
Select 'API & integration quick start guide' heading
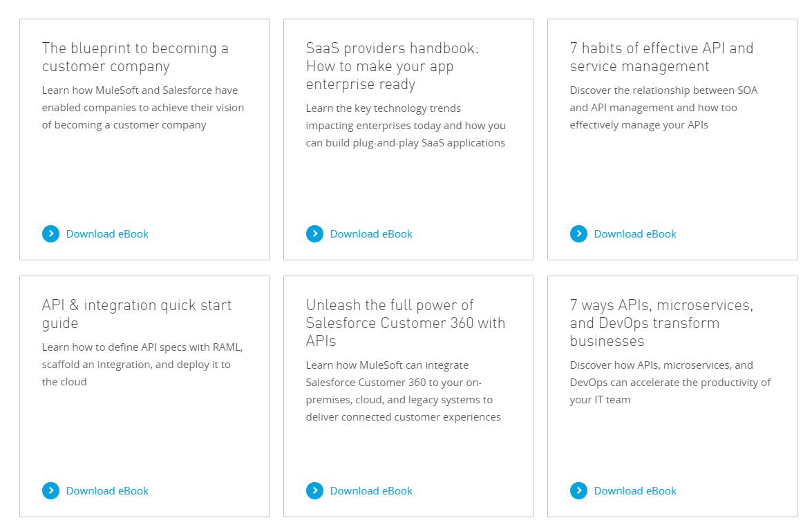[137, 314]
